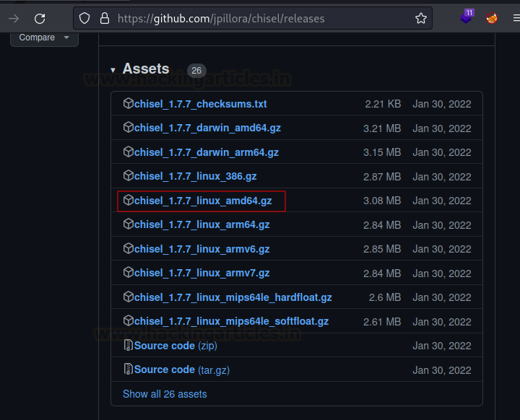Click the padlock site security icon

click(105, 18)
